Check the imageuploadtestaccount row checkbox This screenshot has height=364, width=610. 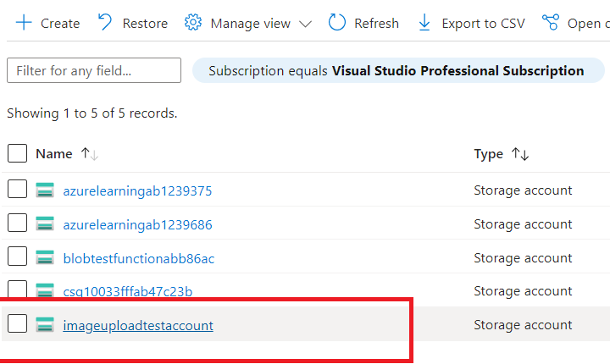tap(17, 323)
